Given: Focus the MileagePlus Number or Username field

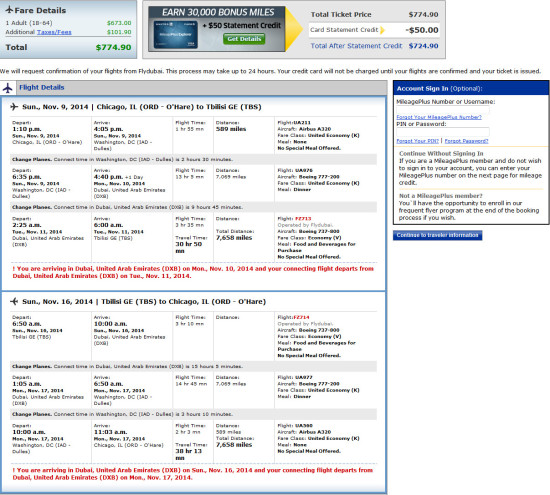Looking at the screenshot, I should [x=443, y=109].
